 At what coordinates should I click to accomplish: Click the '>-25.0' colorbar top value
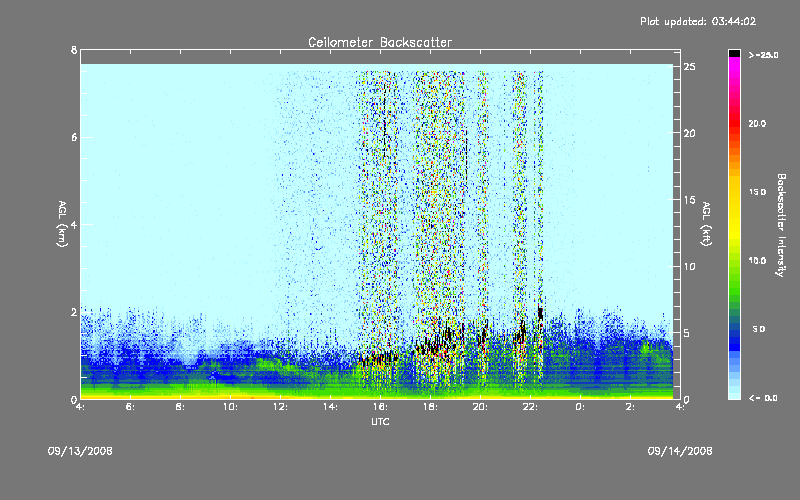(763, 55)
